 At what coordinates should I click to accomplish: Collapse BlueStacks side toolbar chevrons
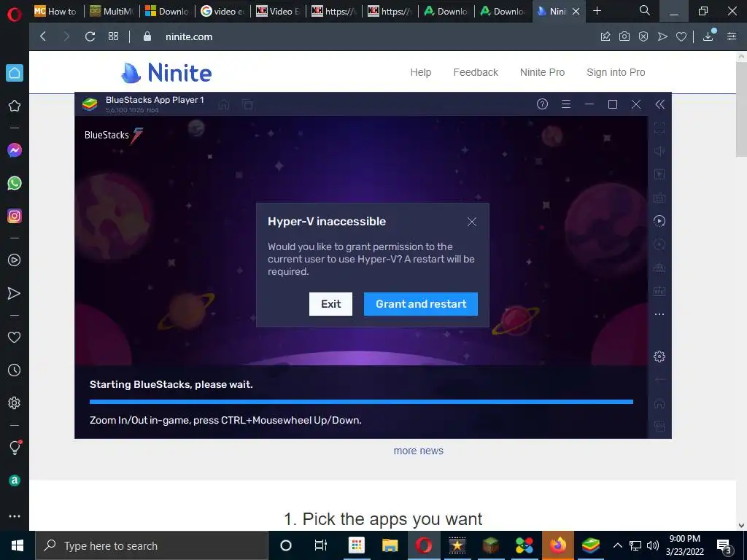(x=659, y=104)
